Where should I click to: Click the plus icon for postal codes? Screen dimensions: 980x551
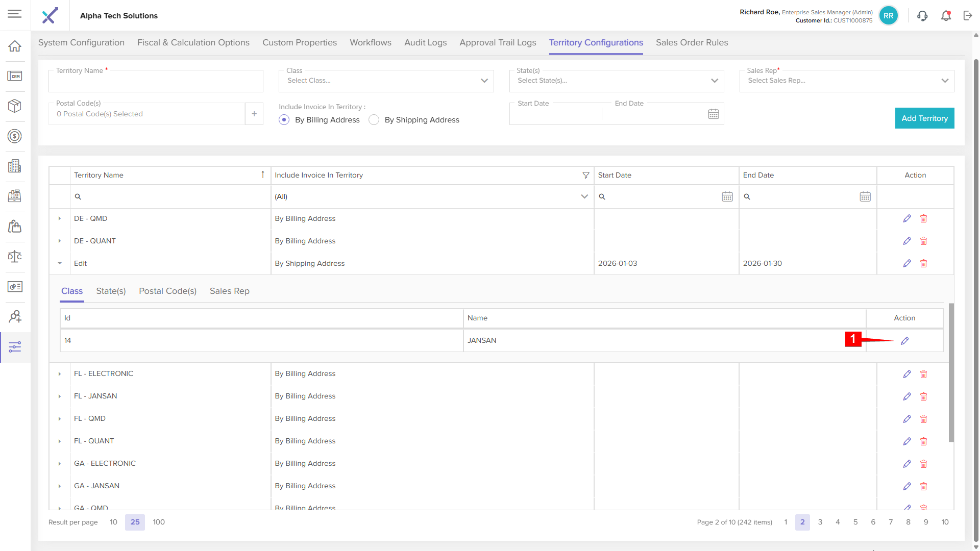point(254,114)
